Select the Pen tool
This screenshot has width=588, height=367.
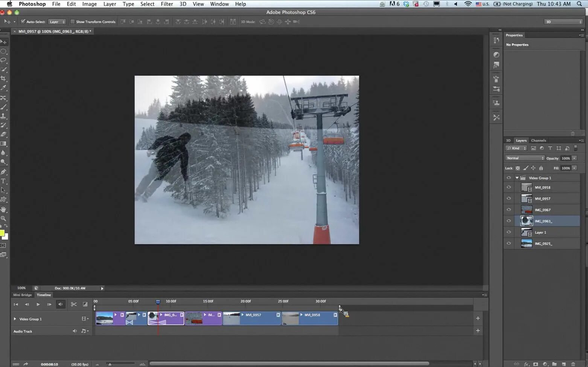(3, 172)
